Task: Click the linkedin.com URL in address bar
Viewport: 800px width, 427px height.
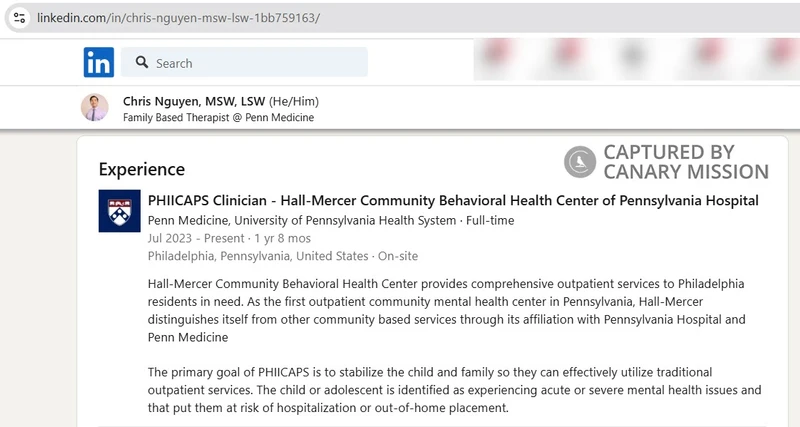Action: pos(178,18)
